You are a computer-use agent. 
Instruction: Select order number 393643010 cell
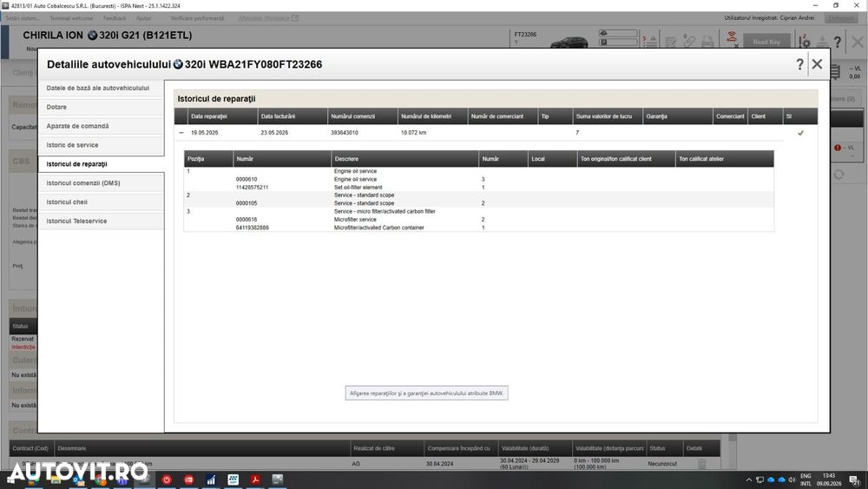point(345,133)
